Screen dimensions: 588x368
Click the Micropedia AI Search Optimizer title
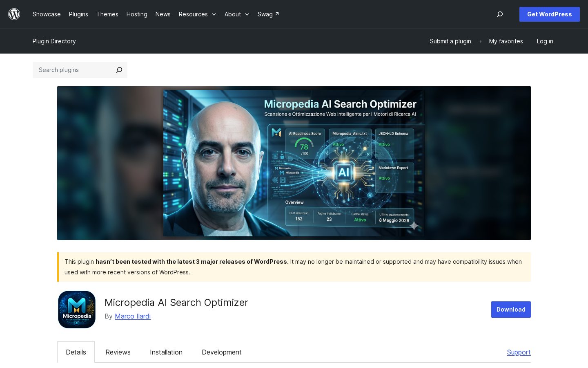coord(176,303)
